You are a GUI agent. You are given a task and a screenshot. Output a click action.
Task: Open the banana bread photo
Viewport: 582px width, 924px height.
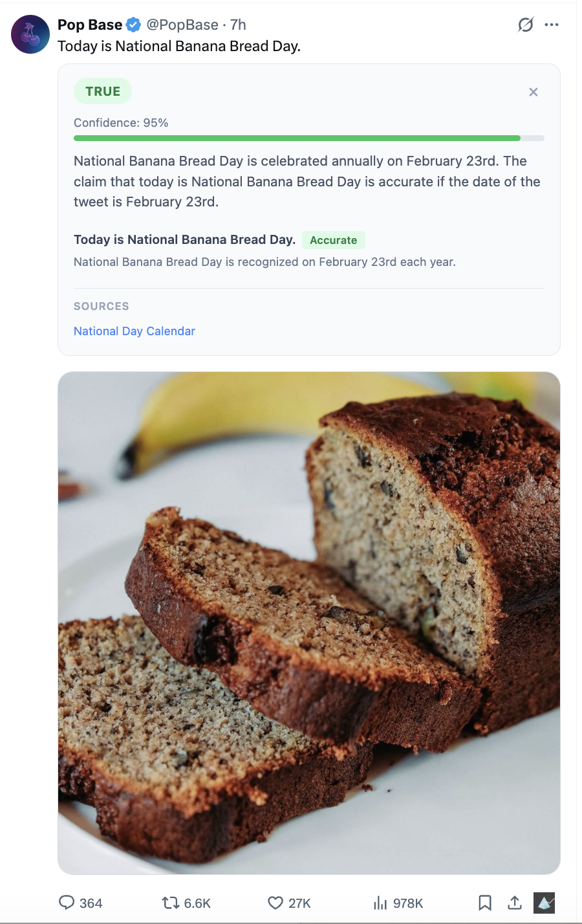tap(309, 620)
